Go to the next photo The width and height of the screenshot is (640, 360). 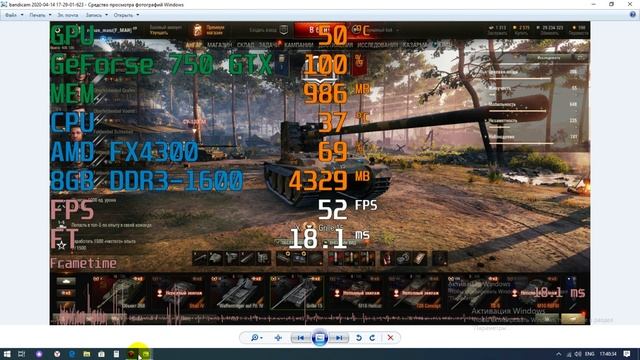339,338
